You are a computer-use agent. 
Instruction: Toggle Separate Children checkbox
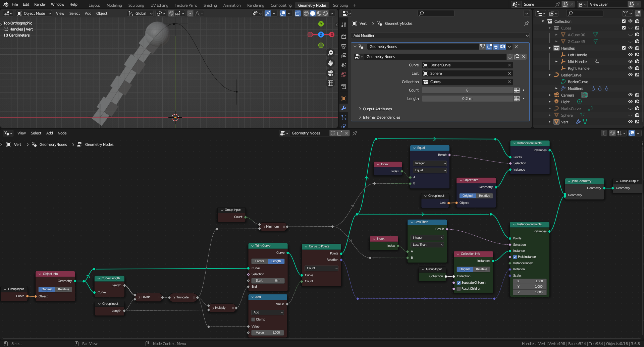coord(459,283)
